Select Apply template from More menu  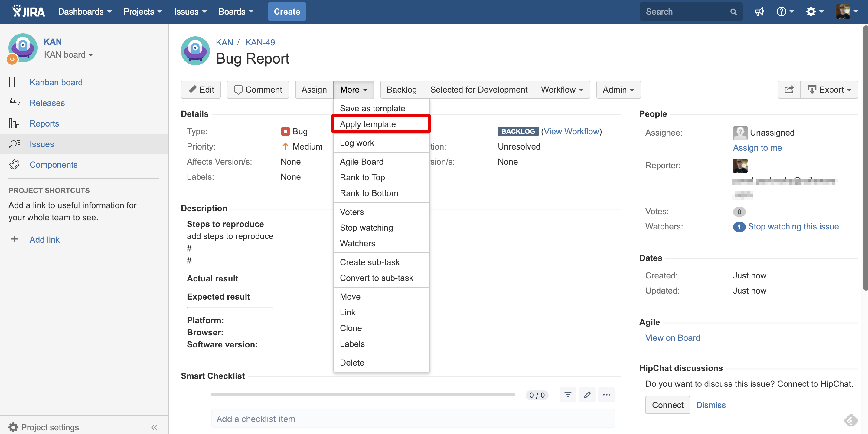coord(368,124)
